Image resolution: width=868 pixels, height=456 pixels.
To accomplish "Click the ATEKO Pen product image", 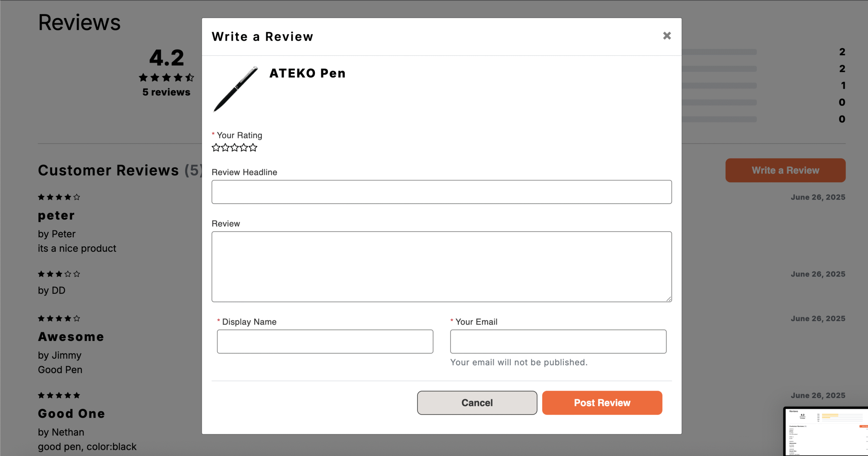I will 235,89.
